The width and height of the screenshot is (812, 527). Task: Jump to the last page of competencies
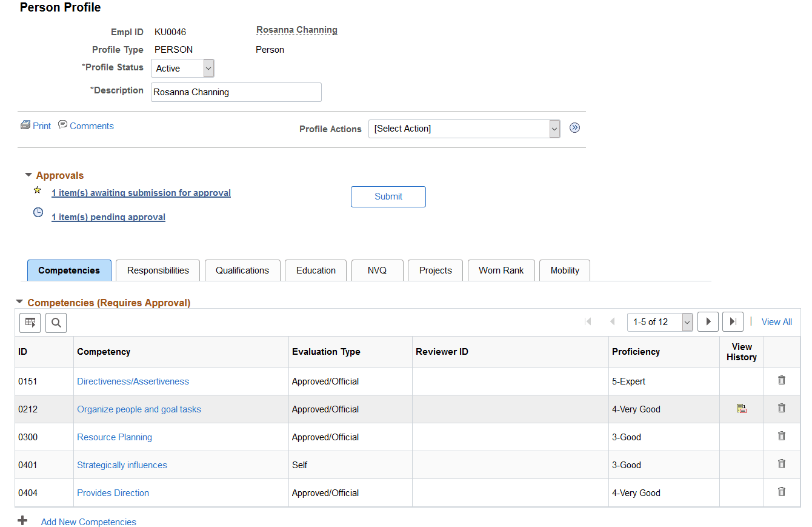[733, 321]
